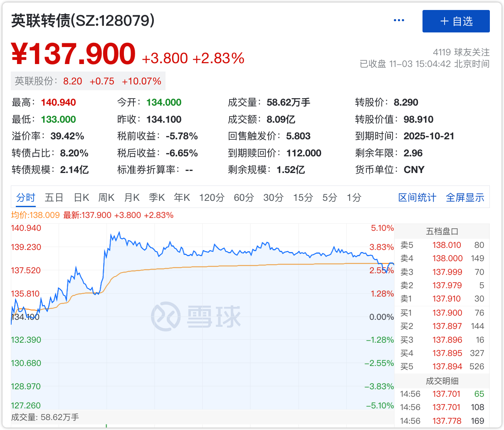Select the 日K chart tab

[82, 198]
